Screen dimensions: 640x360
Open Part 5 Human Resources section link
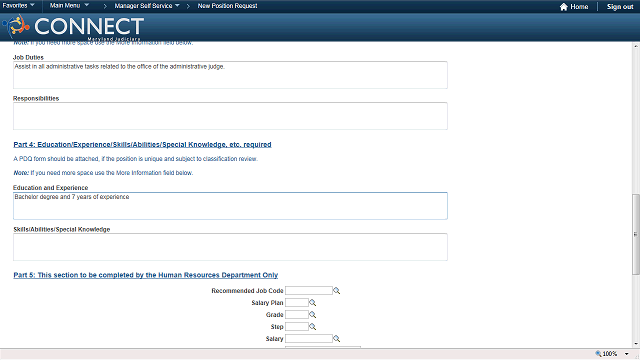click(x=146, y=275)
